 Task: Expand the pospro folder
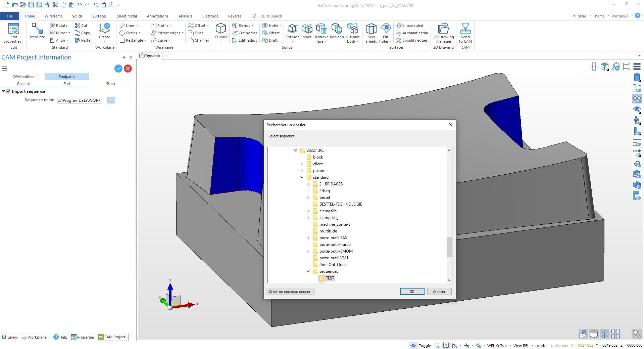click(x=302, y=171)
